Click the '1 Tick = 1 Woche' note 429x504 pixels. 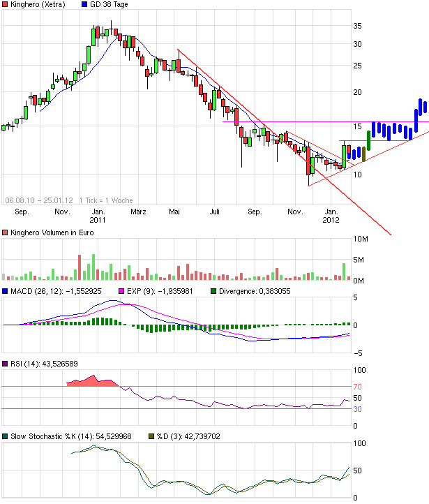click(106, 200)
